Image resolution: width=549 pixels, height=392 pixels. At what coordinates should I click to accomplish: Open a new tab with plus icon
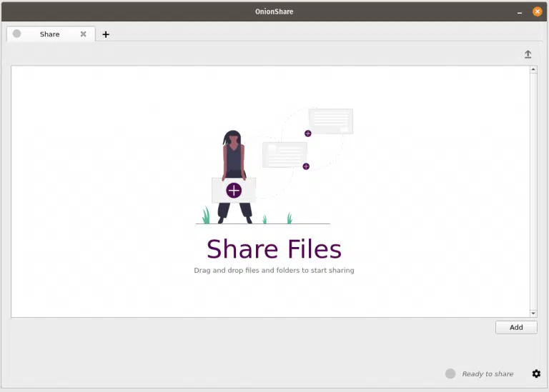pos(106,34)
